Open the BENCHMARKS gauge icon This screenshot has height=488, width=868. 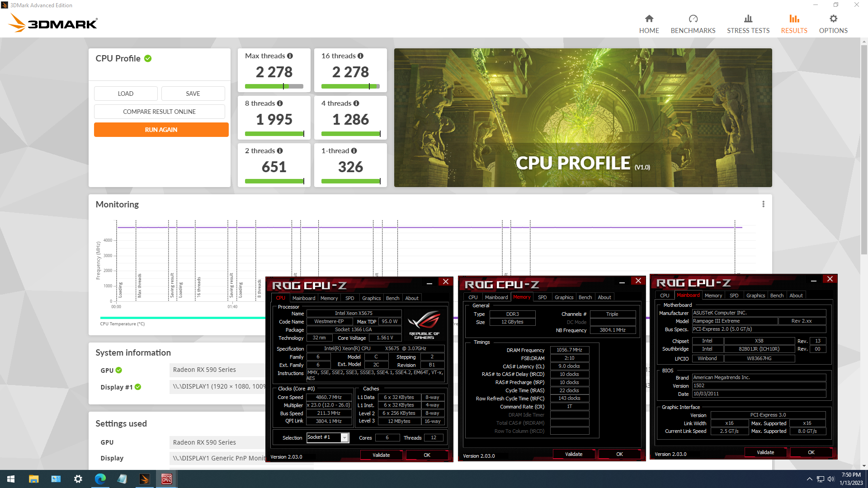pos(693,19)
